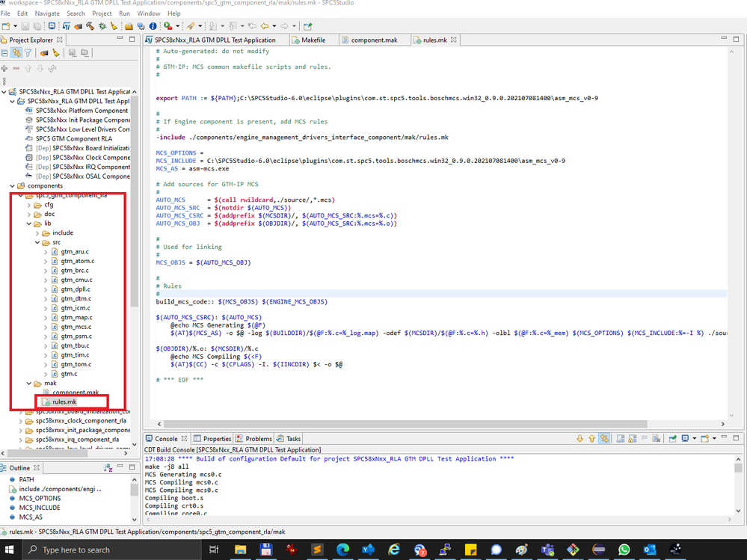Toggle Console scroll lock icon
The height and width of the screenshot is (560, 747).
point(632,439)
